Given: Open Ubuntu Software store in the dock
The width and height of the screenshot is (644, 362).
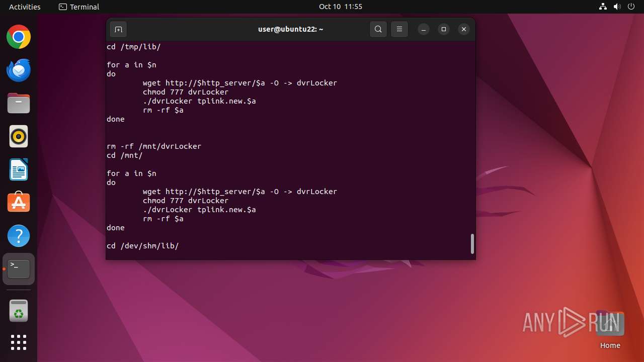Looking at the screenshot, I should 19,203.
